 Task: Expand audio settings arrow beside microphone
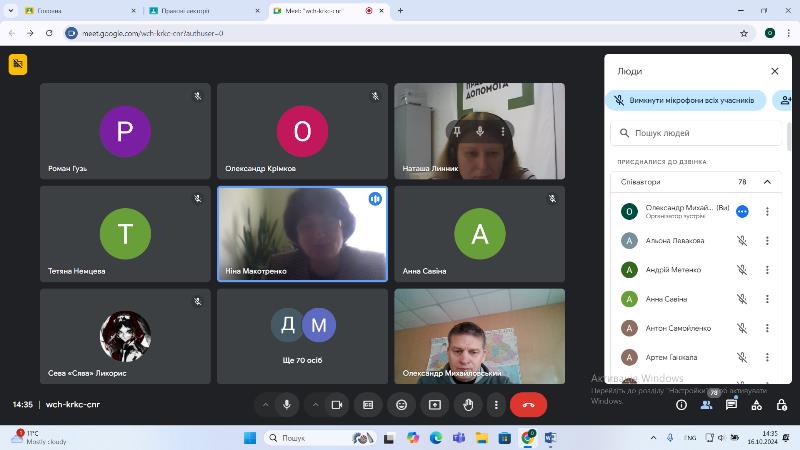(x=265, y=405)
